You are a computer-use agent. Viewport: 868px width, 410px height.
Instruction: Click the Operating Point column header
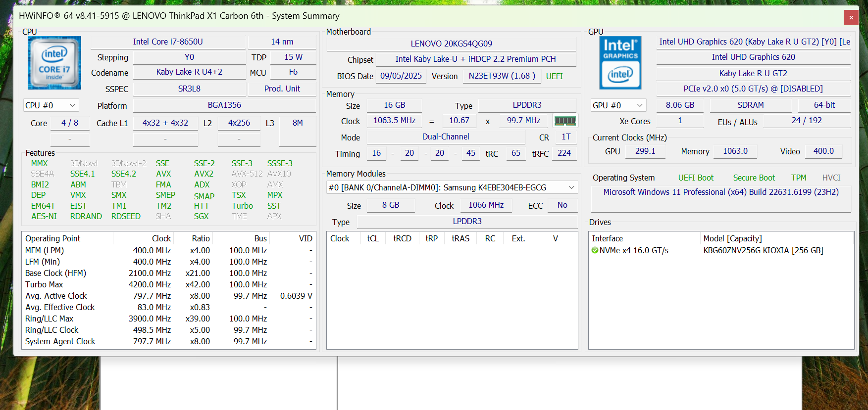(x=53, y=238)
